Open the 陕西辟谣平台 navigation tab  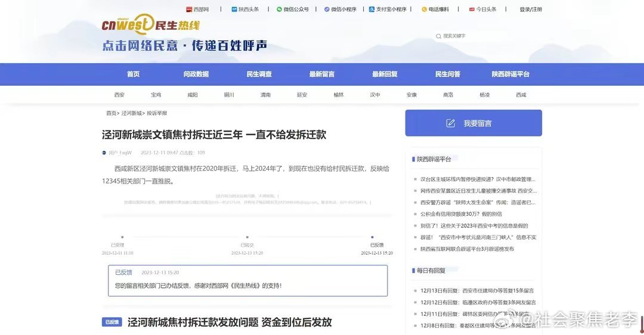pos(510,75)
